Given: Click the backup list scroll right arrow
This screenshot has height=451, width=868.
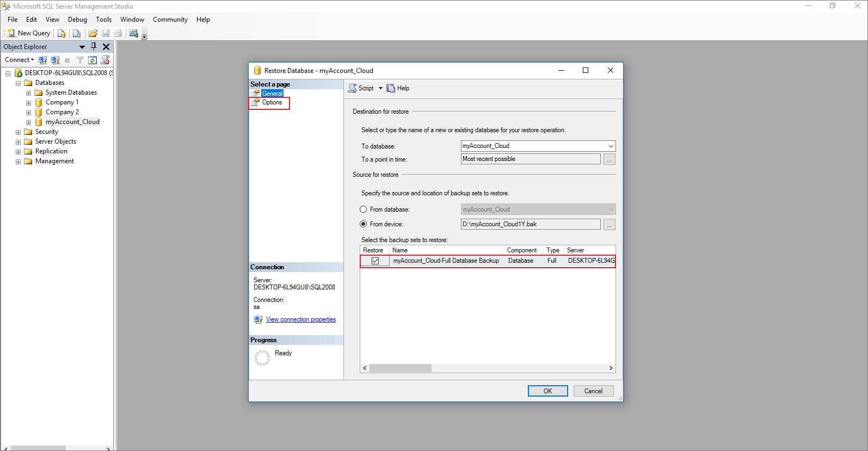Looking at the screenshot, I should click(611, 368).
